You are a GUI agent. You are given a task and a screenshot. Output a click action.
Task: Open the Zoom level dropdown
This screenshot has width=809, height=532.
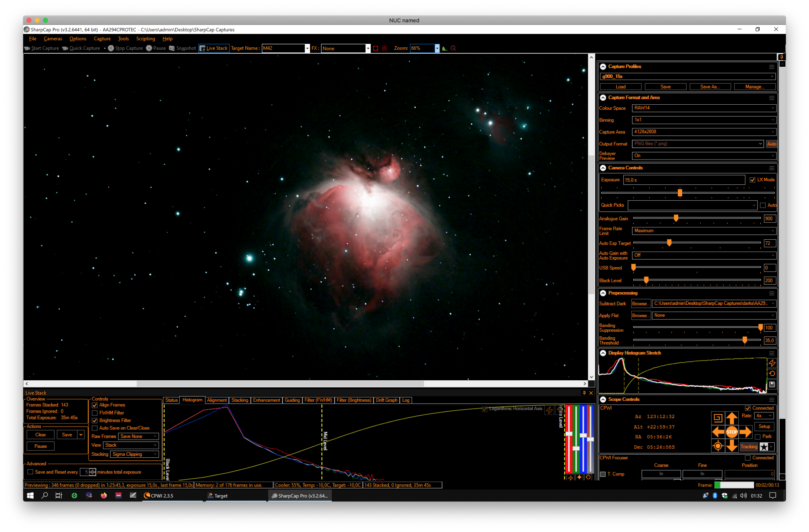click(437, 48)
